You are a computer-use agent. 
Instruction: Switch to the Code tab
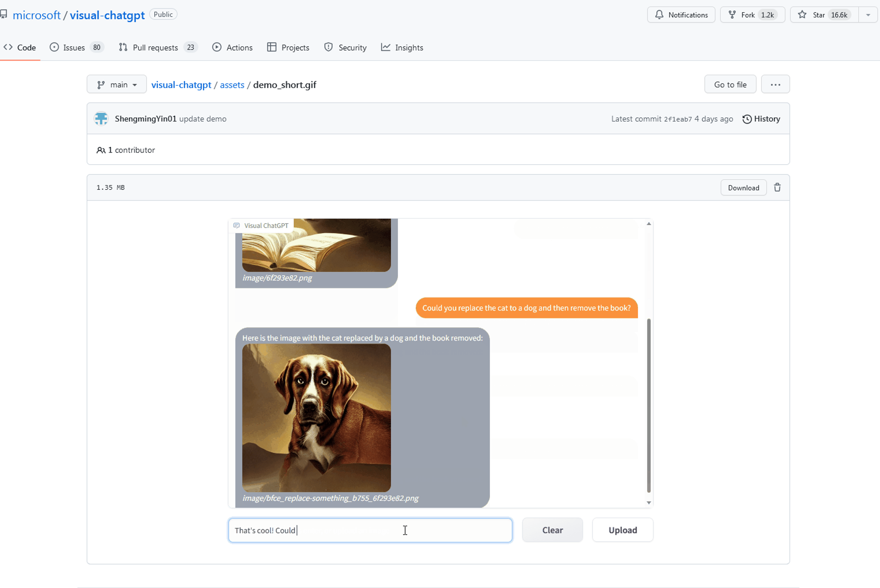[20, 48]
